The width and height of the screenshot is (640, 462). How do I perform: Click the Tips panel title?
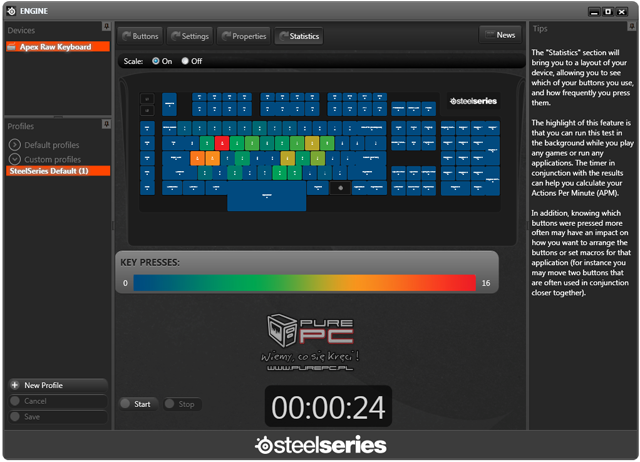(x=540, y=29)
